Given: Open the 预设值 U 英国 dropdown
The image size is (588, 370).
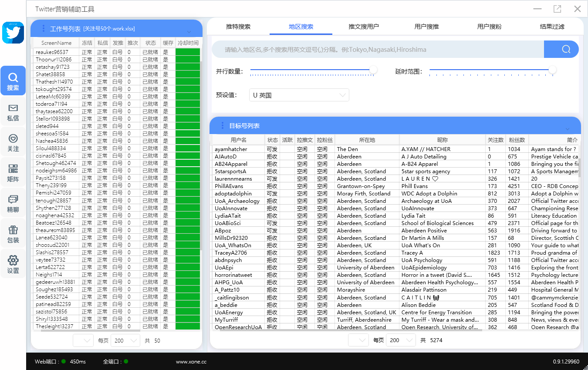Looking at the screenshot, I should coord(299,95).
